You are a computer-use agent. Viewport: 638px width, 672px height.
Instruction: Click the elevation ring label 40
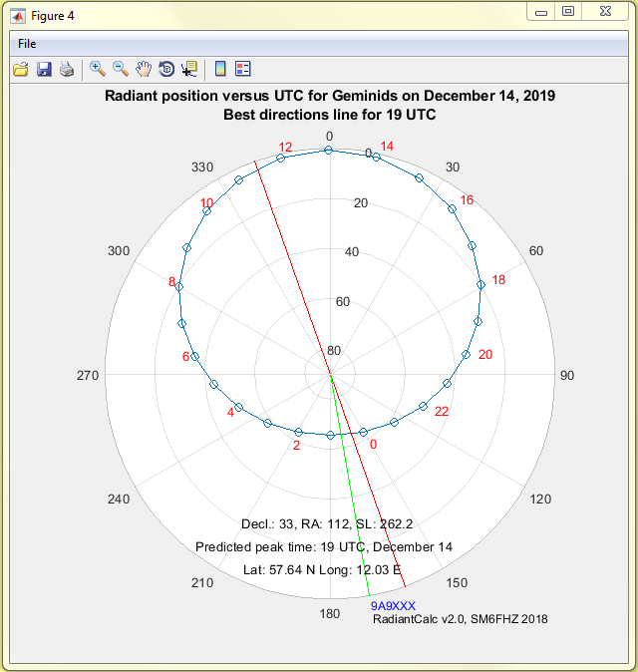coord(352,252)
